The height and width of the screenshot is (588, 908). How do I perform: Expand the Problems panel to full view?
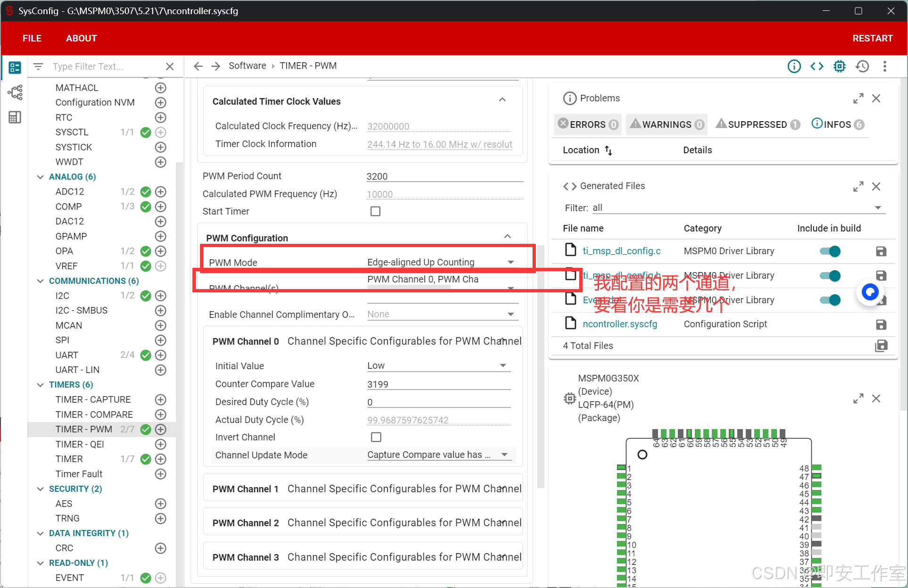point(858,99)
